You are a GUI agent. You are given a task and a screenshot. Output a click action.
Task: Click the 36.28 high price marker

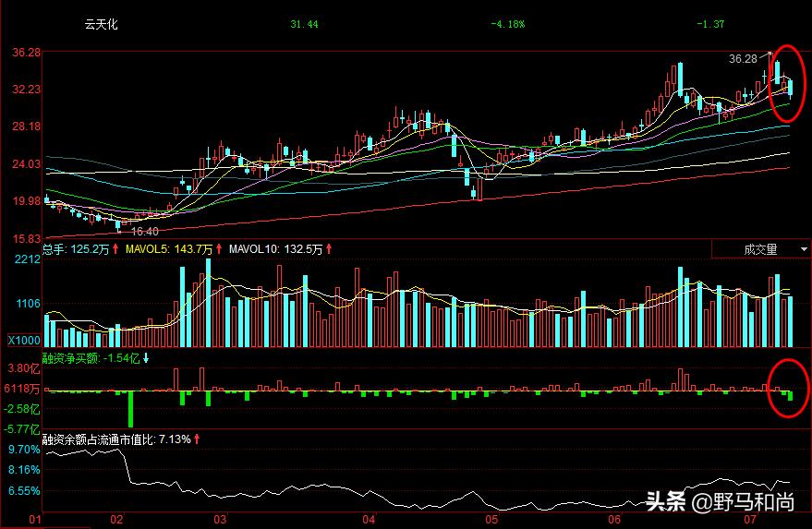[x=743, y=58]
